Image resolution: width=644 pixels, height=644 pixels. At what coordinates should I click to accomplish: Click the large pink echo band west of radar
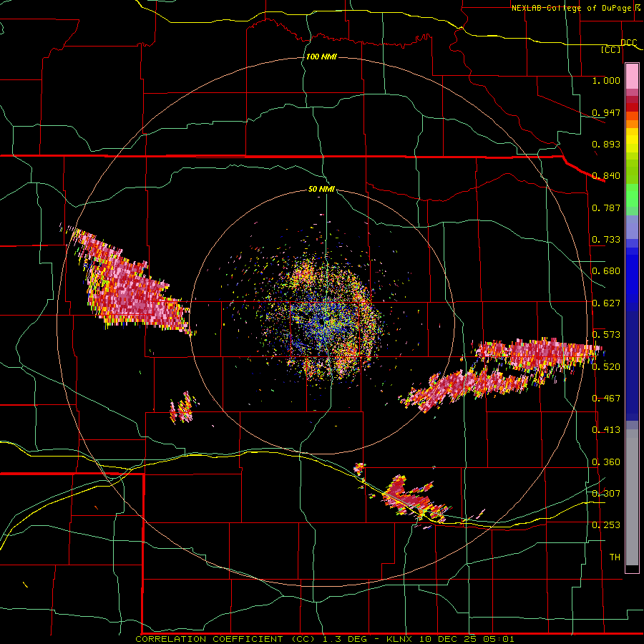[x=128, y=283]
